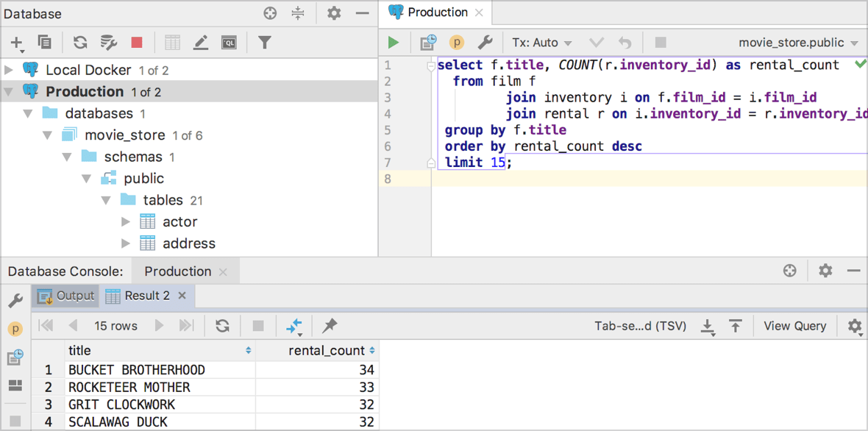Open the Filter icon in Database panel

pyautogui.click(x=265, y=43)
